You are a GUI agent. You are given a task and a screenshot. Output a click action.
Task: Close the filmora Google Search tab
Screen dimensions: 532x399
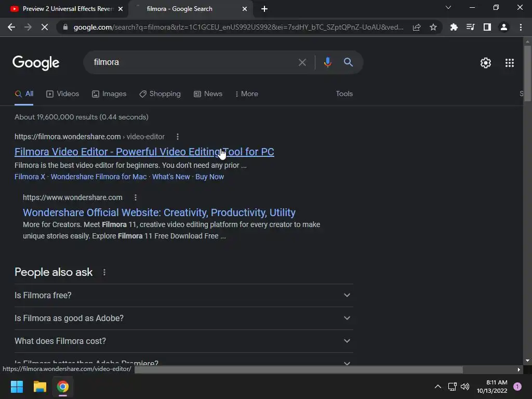[245, 9]
